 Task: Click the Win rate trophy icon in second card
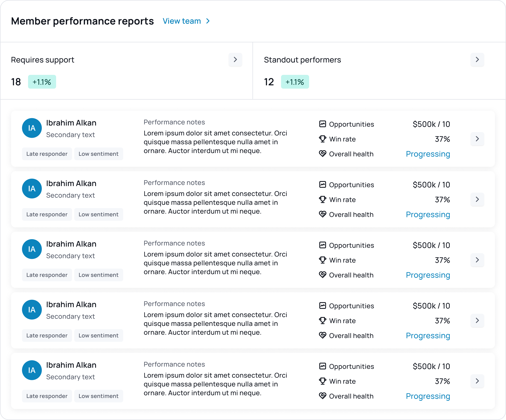pos(322,200)
